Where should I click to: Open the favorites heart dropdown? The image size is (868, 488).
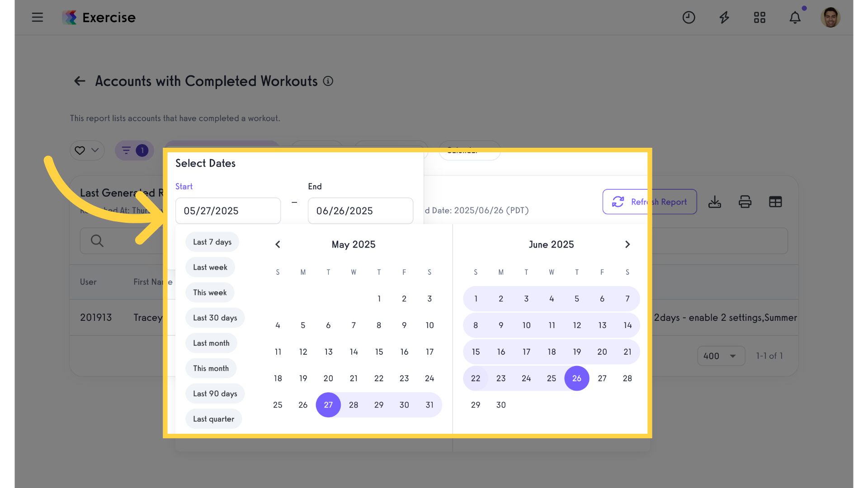pyautogui.click(x=87, y=150)
